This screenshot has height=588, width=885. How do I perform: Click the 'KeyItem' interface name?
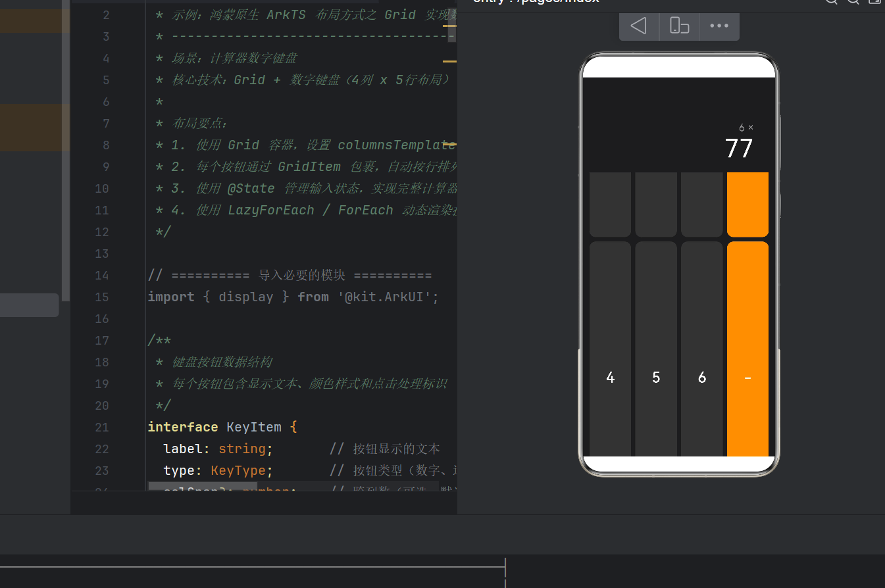coord(253,427)
